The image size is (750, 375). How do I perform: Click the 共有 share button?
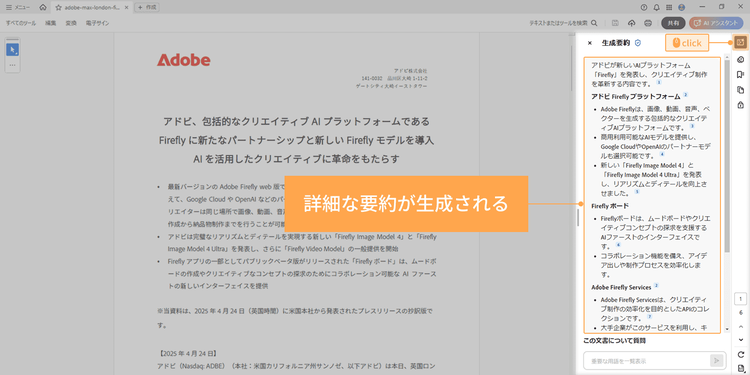click(673, 23)
